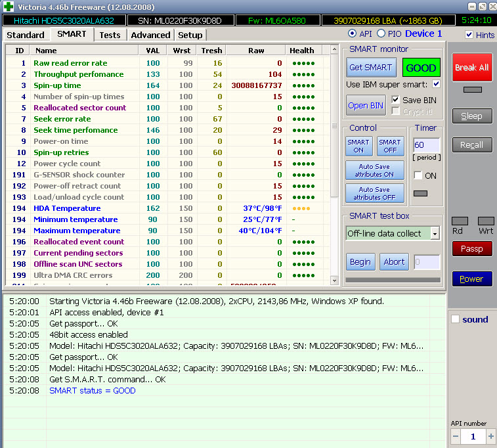Click the Wrt indicator box
Image resolution: width=497 pixels, height=448 pixels.
486,221
